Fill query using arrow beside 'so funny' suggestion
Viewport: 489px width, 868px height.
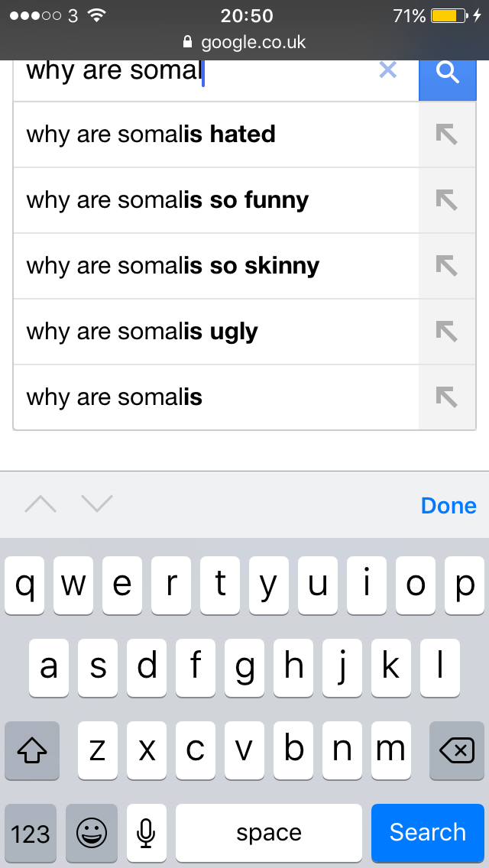coord(446,200)
